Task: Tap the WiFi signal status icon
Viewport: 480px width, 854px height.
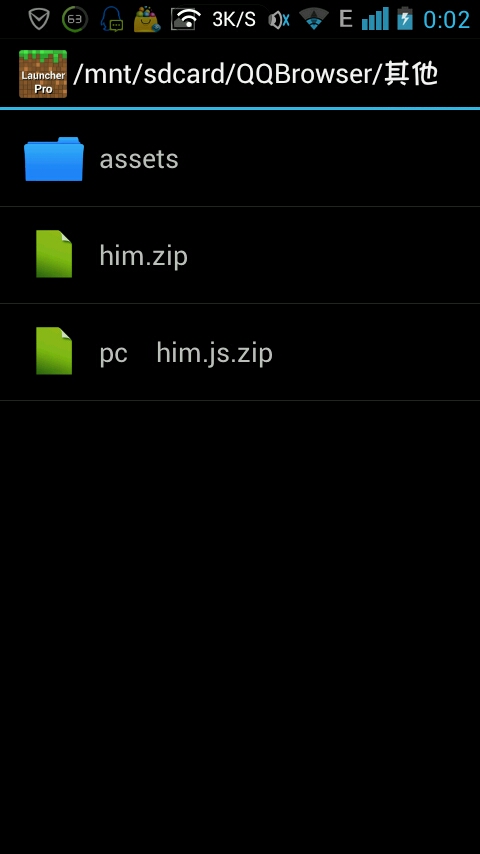Action: click(x=314, y=19)
